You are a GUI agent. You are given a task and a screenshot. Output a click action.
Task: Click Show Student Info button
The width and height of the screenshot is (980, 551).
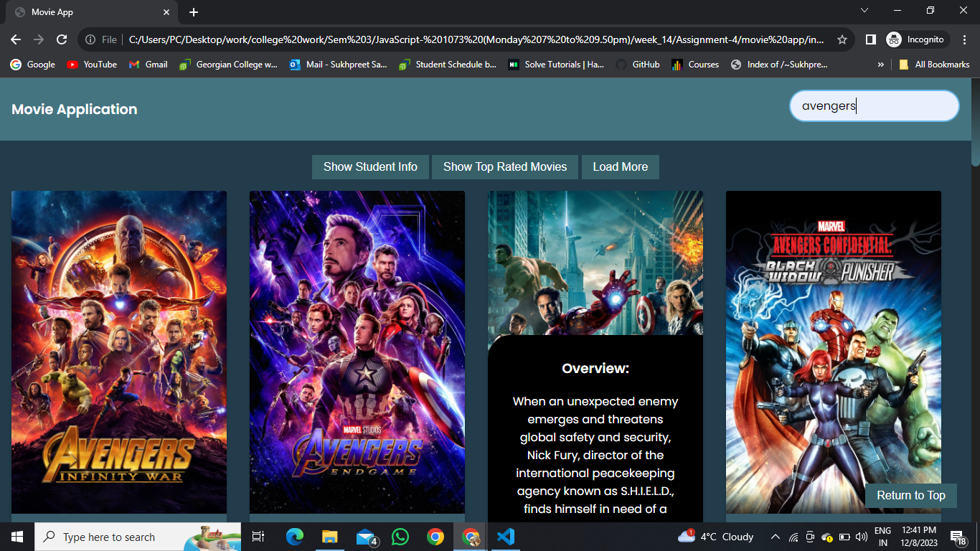point(370,166)
